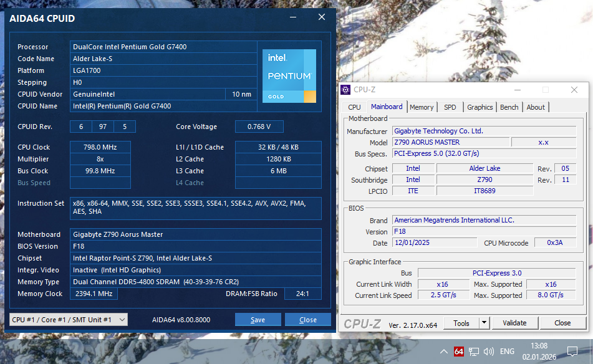Open the SPD tab in CPU-Z
593x364 pixels.
coord(450,107)
